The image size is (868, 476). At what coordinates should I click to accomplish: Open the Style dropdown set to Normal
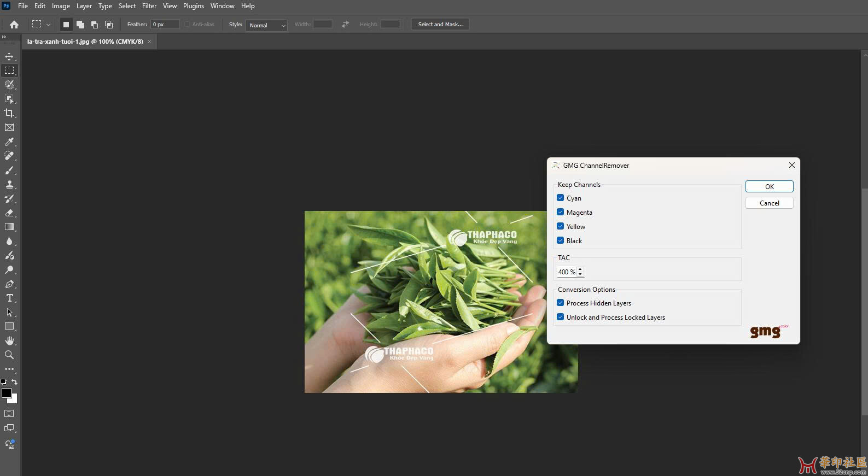(266, 25)
